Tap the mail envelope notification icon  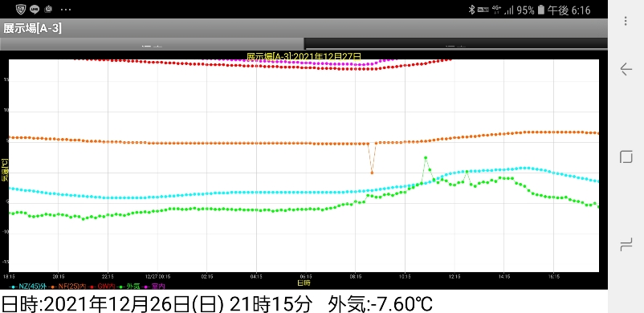(x=48, y=9)
